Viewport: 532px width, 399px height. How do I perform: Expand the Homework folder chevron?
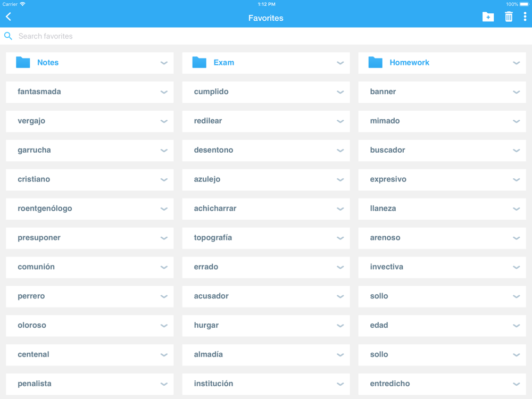coord(516,63)
